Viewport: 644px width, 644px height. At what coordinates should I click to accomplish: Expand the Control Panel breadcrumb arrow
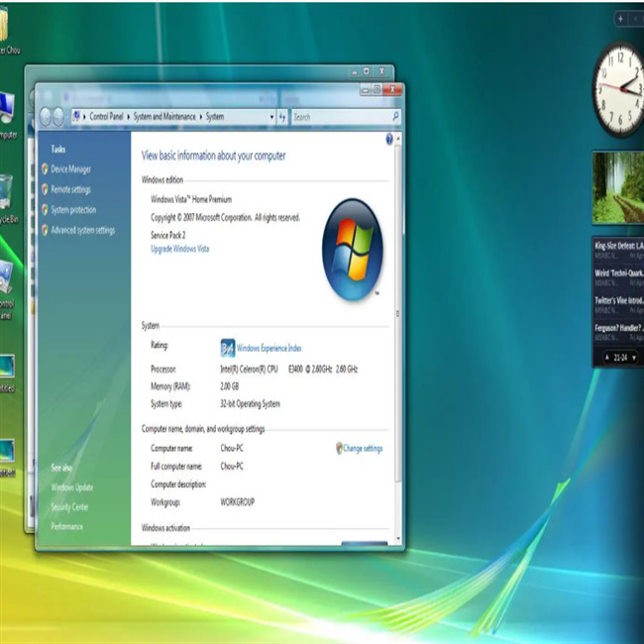click(x=129, y=117)
